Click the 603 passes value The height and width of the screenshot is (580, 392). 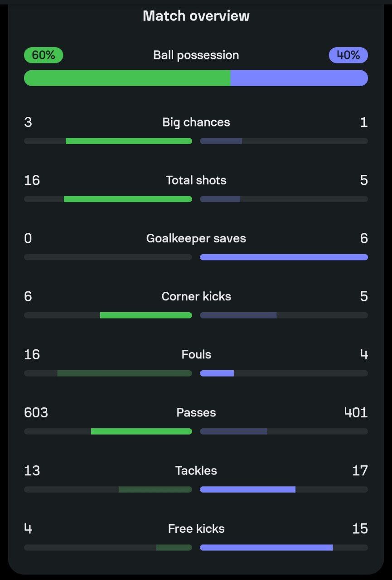tap(36, 412)
